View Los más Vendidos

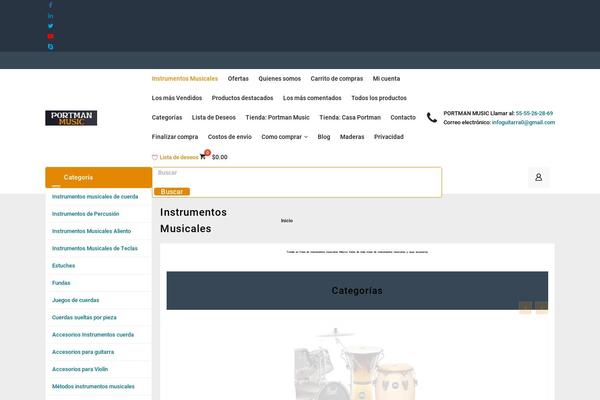pos(177,98)
